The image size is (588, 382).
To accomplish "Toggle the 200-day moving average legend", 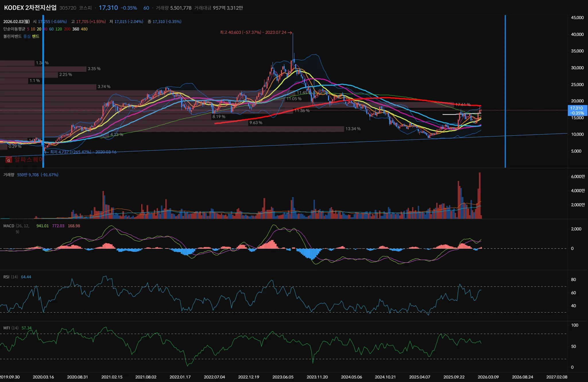I will pyautogui.click(x=67, y=29).
